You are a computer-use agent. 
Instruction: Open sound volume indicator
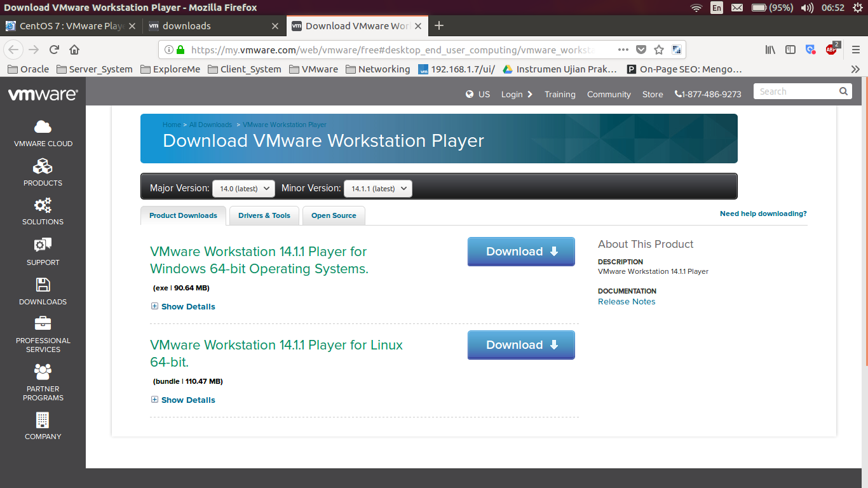pyautogui.click(x=807, y=8)
